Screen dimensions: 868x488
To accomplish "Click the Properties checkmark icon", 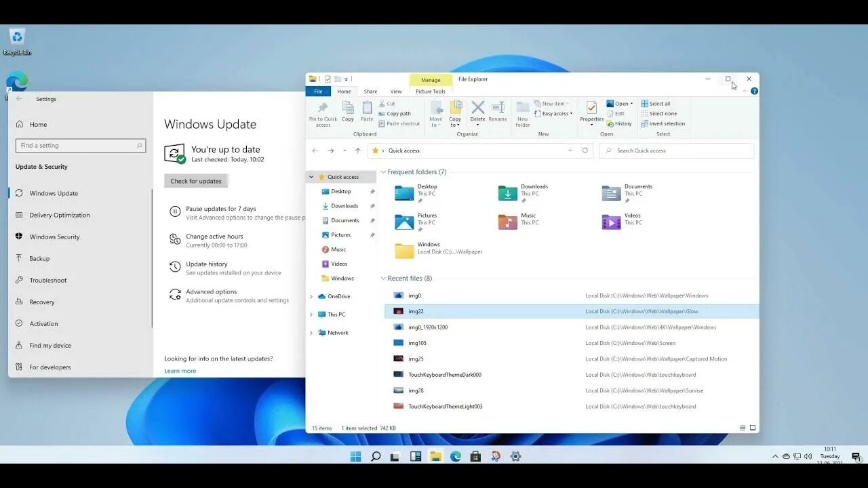I will pyautogui.click(x=591, y=108).
